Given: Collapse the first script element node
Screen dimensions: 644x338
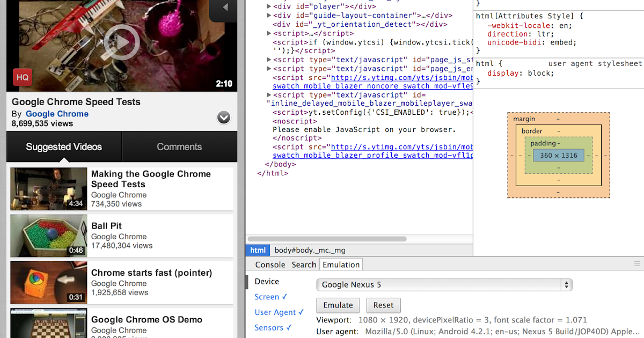Looking at the screenshot, I should (268, 33).
